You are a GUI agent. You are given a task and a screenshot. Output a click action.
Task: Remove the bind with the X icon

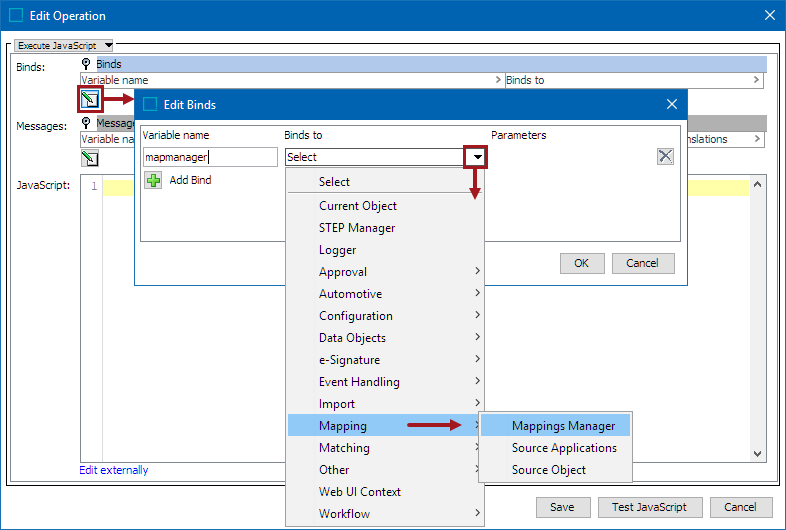point(665,156)
